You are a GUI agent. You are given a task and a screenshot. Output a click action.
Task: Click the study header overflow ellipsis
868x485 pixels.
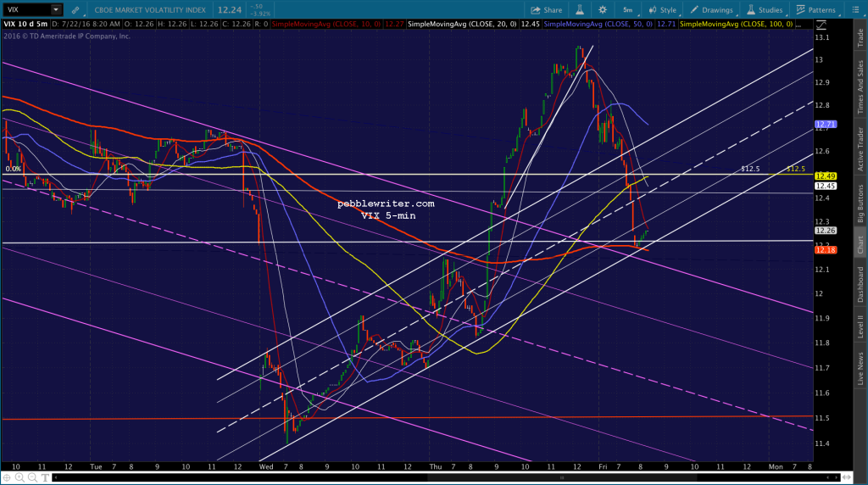[799, 25]
